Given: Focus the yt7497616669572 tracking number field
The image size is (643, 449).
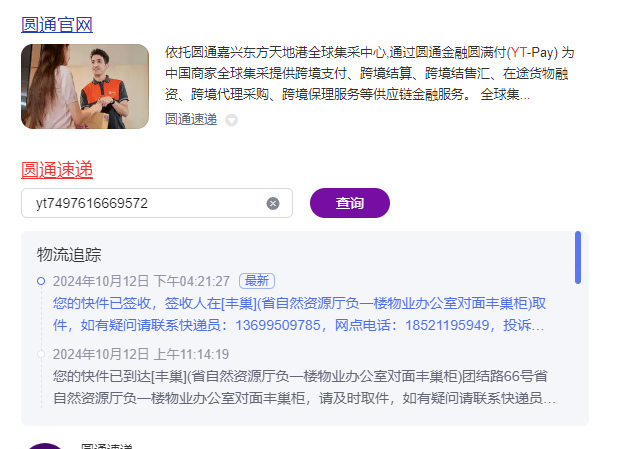Looking at the screenshot, I should (157, 203).
